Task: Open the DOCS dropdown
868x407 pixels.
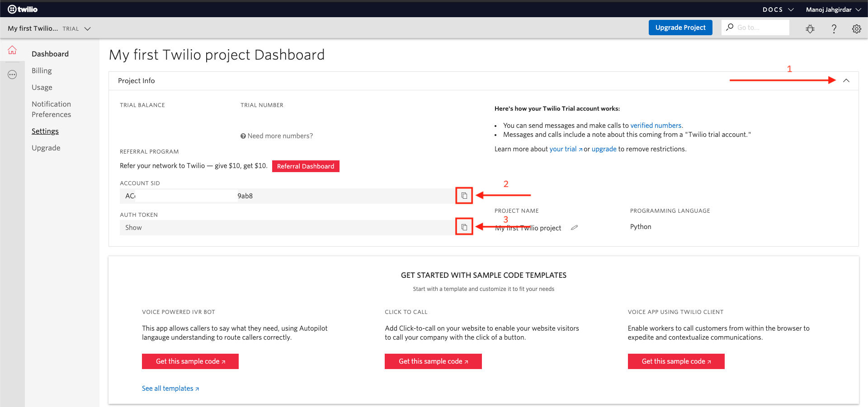Action: coord(778,9)
